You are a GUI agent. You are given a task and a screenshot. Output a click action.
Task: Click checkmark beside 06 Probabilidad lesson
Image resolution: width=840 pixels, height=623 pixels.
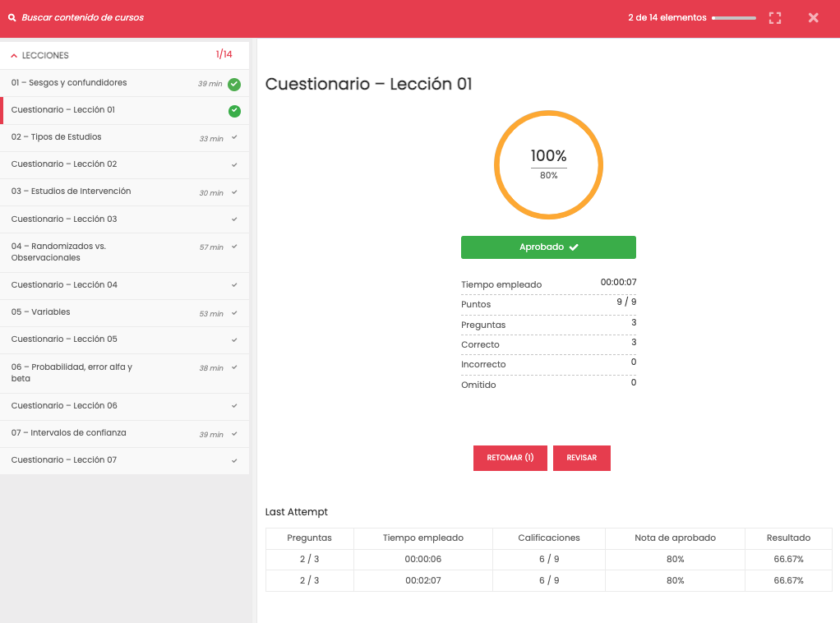point(234,367)
